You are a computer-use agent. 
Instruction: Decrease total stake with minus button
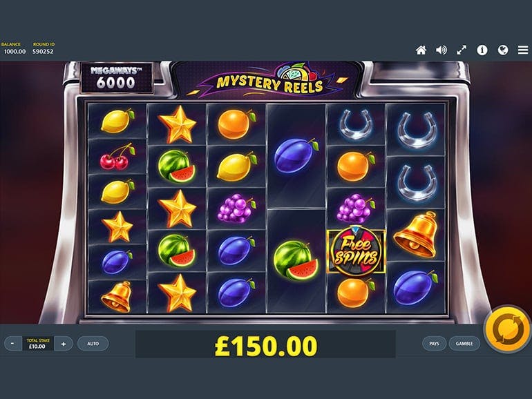coord(12,343)
